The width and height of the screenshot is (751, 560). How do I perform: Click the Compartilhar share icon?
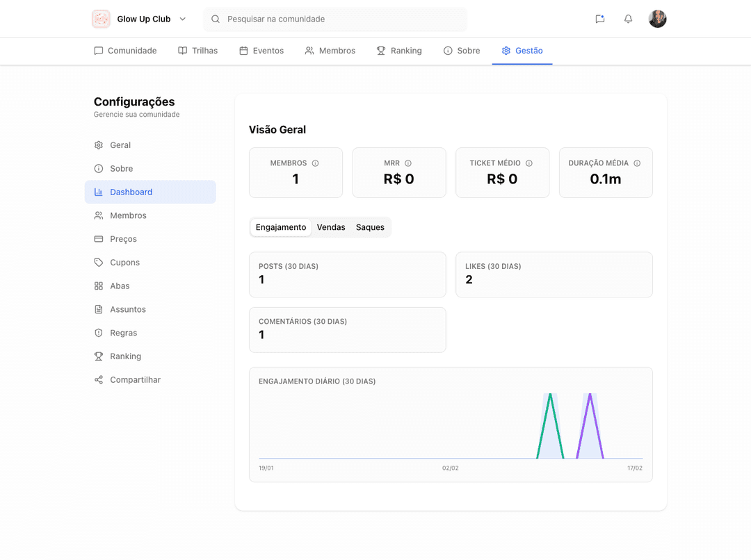[98, 379]
